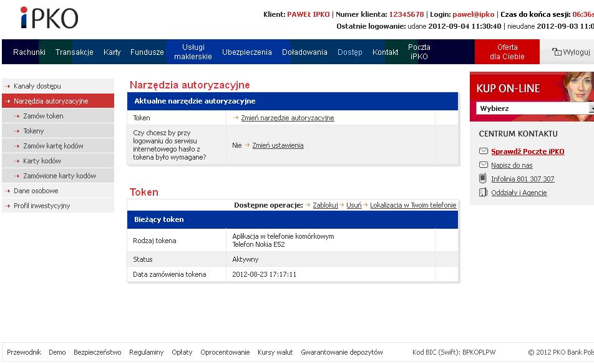Click the Zmień ustawienia link

(x=278, y=145)
